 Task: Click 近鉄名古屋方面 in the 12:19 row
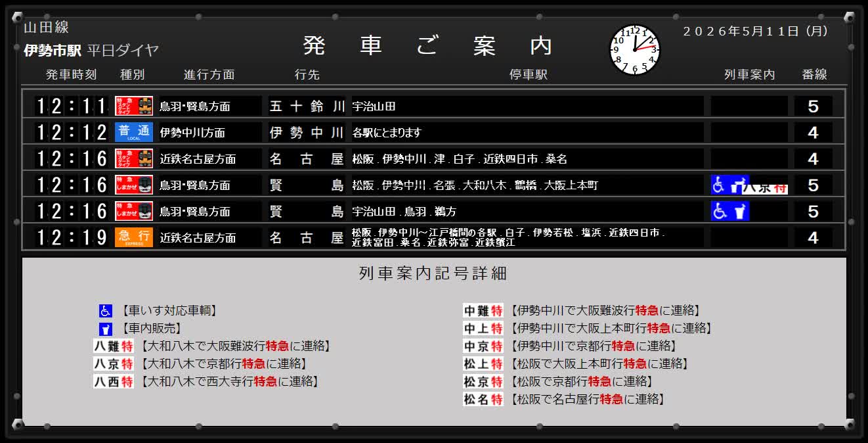(198, 238)
